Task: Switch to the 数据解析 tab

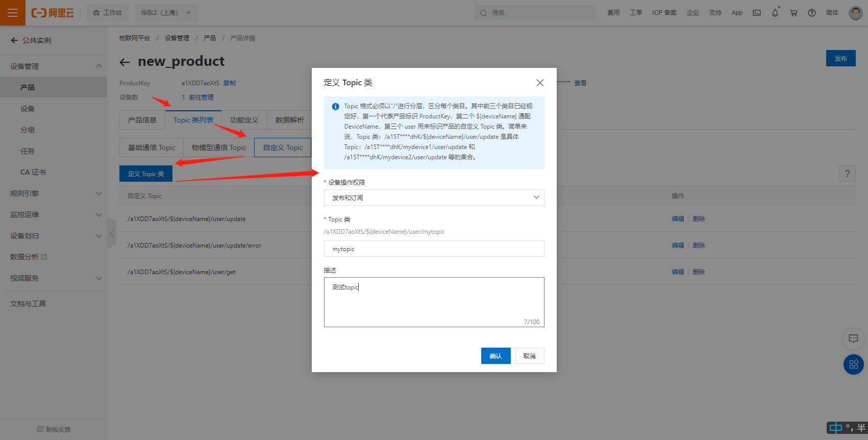Action: (289, 120)
